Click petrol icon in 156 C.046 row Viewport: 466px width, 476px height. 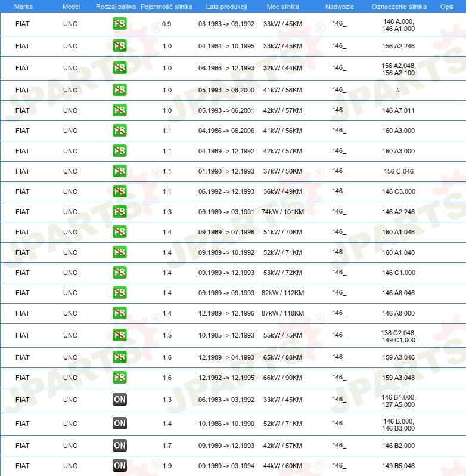pos(119,171)
